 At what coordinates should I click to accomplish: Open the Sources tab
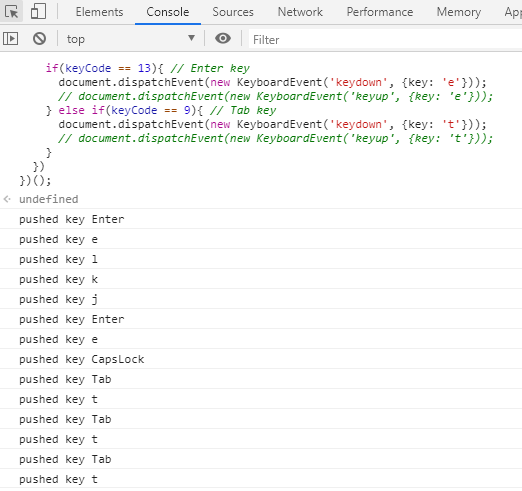click(x=233, y=12)
